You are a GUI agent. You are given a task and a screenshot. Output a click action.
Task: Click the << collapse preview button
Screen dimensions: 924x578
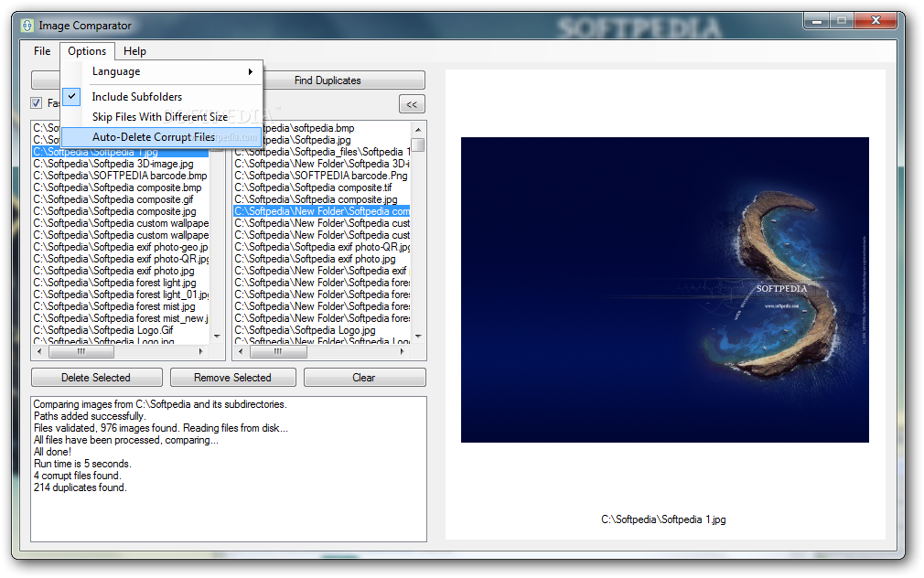412,104
